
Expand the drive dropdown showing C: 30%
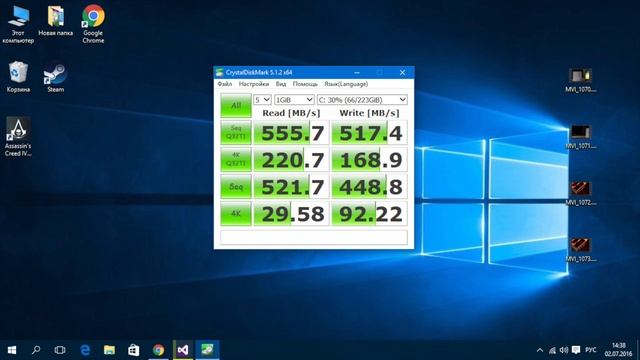[x=362, y=100]
